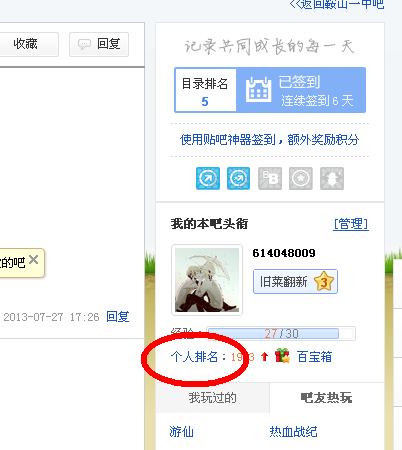The width and height of the screenshot is (402, 450).
Task: Click the 旧菜翻新 level badge
Action: point(295,282)
